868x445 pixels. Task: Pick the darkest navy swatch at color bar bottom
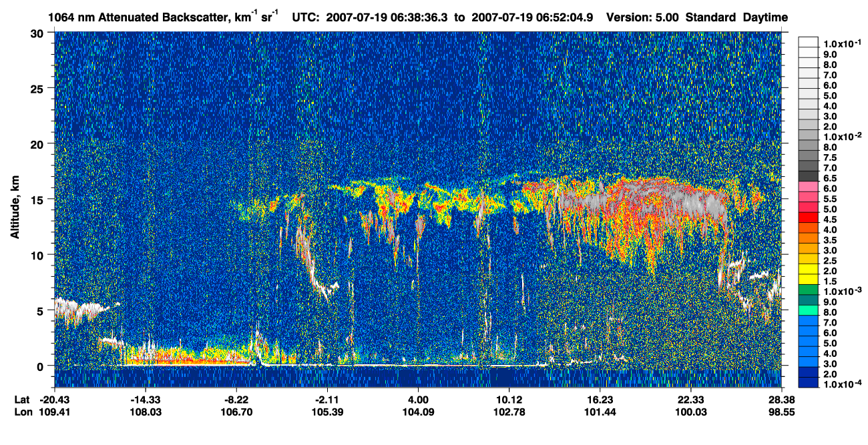[x=808, y=383]
